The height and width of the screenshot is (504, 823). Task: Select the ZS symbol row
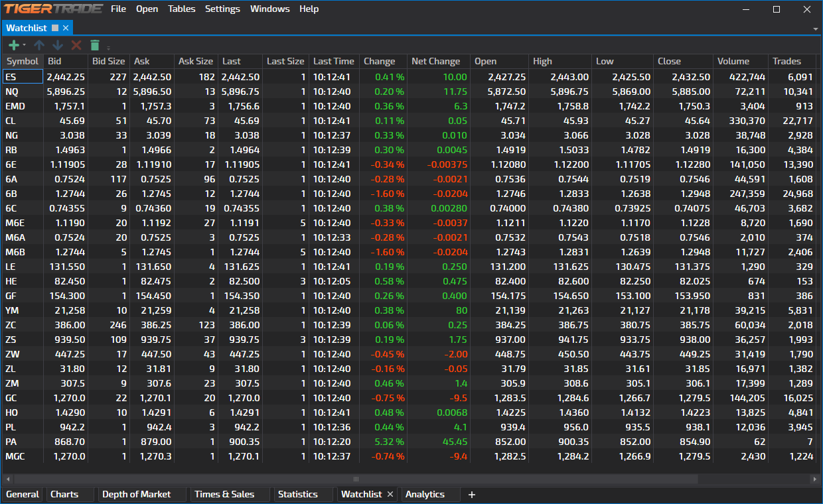tap(410, 340)
